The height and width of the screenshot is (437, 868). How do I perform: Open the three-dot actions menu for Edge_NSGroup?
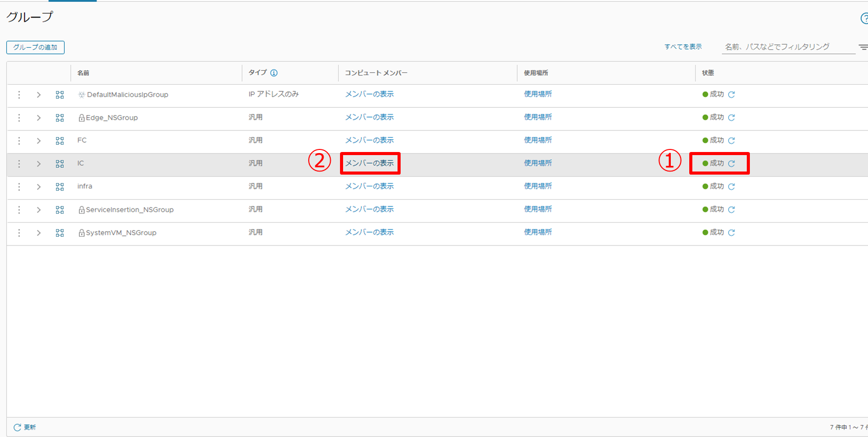pos(19,118)
